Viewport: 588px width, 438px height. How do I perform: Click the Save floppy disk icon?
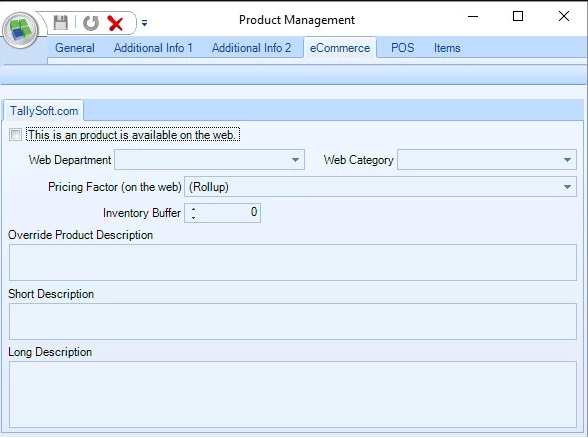click(60, 23)
